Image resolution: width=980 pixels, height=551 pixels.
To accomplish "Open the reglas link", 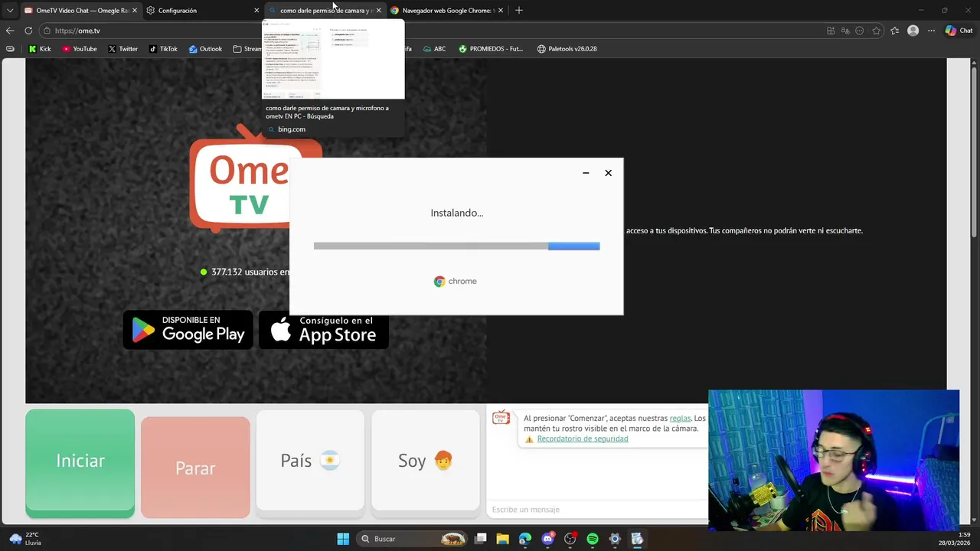I will 680,419.
